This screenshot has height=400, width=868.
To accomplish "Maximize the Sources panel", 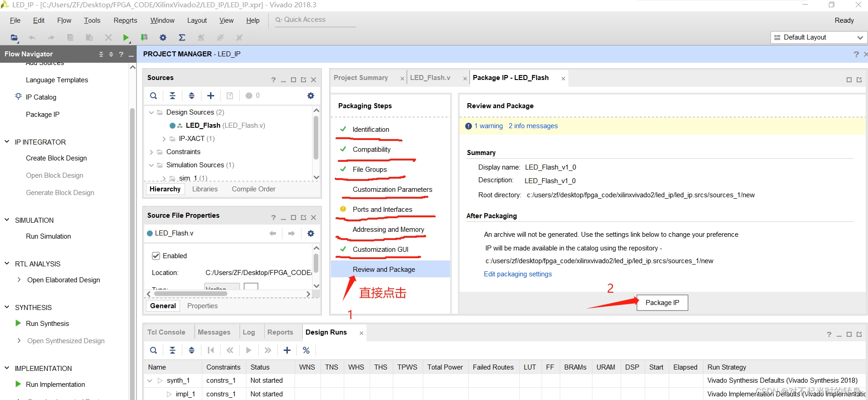I will click(x=293, y=80).
